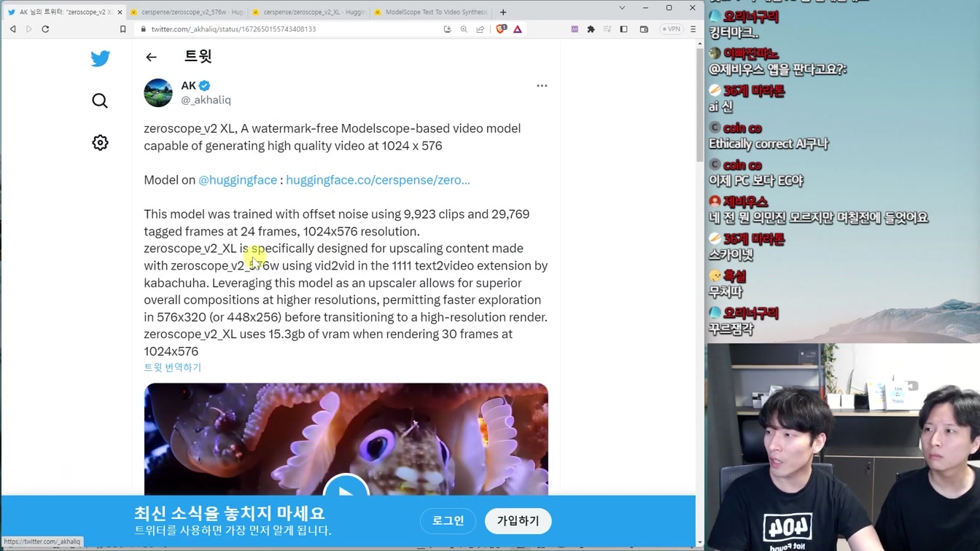
Task: Click 트윗 번역하기 translate link
Action: pos(172,367)
